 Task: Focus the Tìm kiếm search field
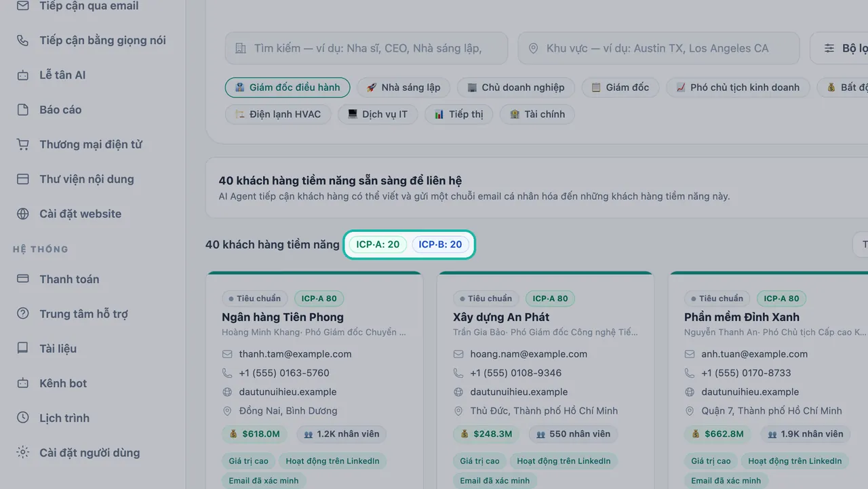tap(366, 49)
